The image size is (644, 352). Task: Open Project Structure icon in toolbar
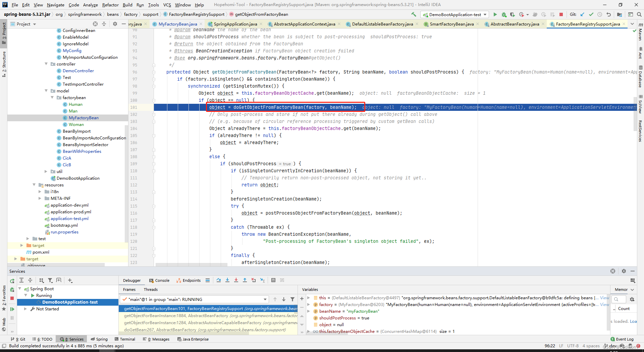[620, 14]
